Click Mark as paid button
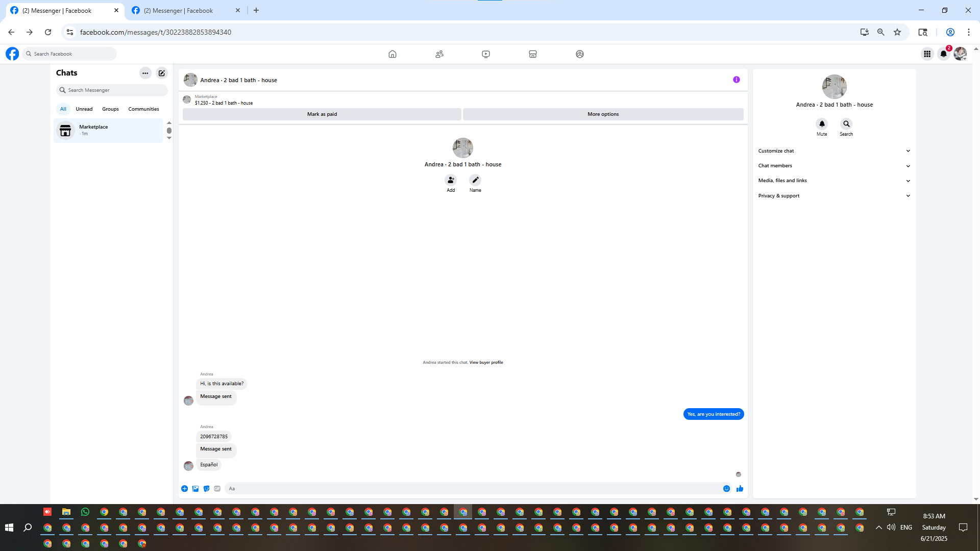The image size is (980, 551). pos(322,114)
